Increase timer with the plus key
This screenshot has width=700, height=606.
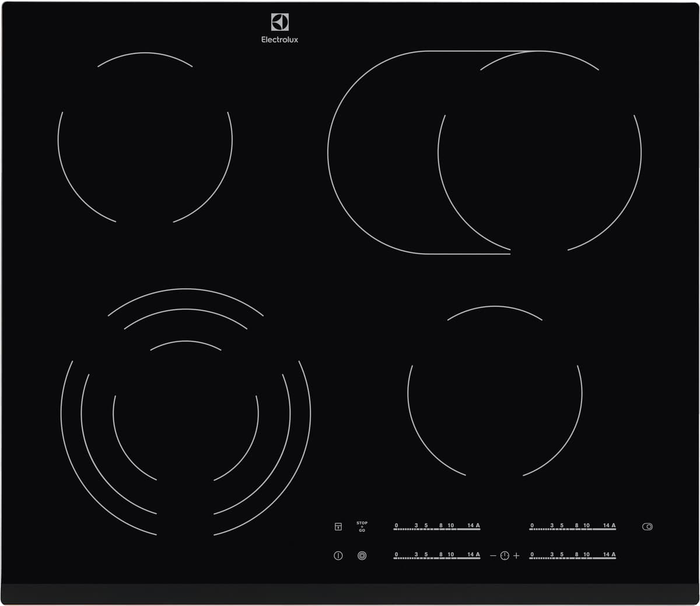516,556
